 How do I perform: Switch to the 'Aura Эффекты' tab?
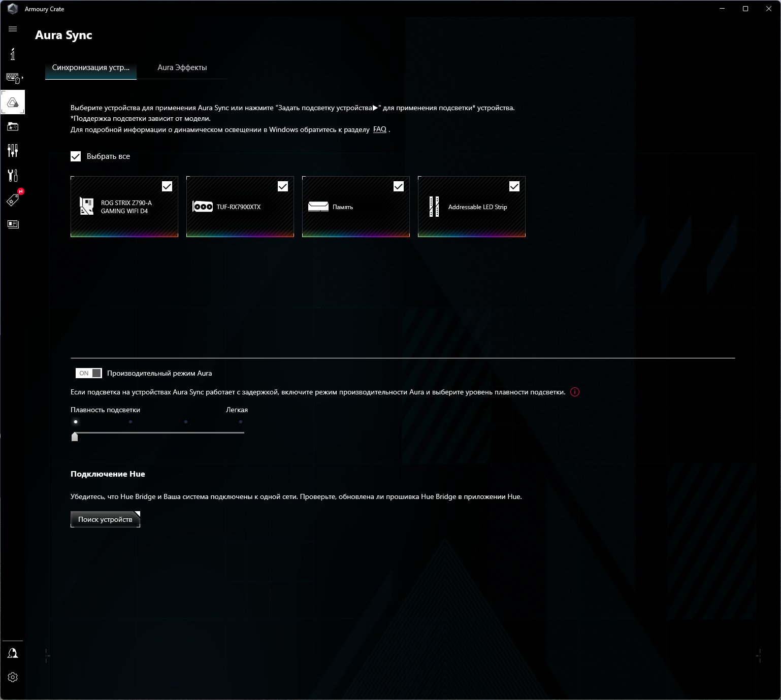click(182, 68)
